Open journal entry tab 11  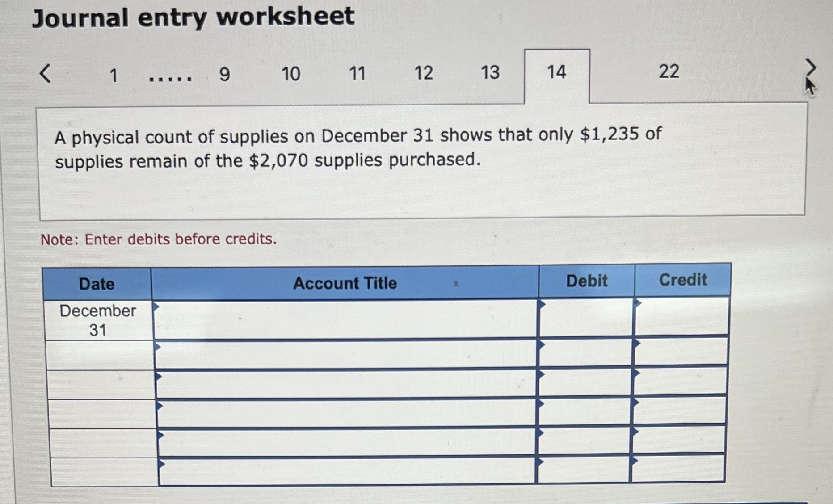[x=357, y=74]
